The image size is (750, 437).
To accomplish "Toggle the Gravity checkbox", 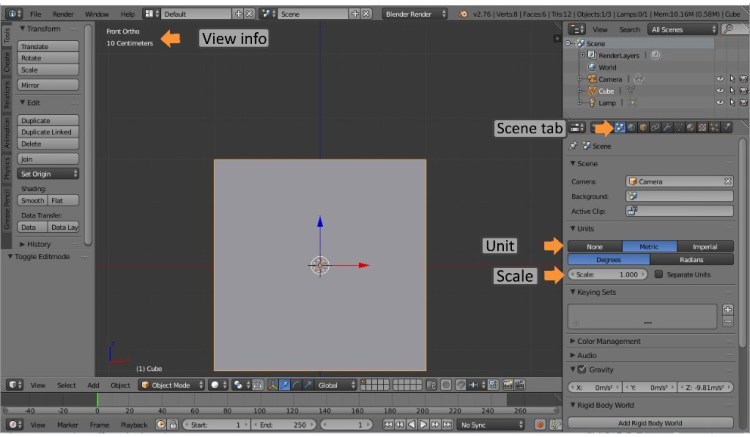I will point(582,369).
